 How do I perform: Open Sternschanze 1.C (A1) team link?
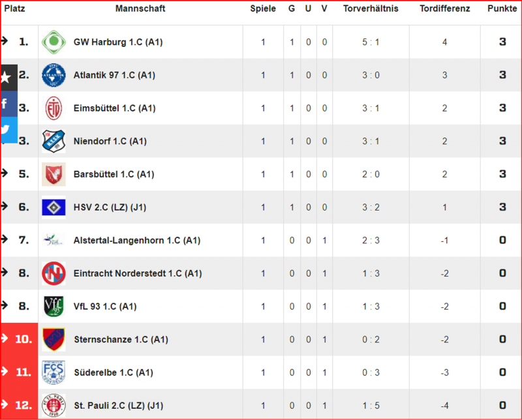(x=121, y=340)
